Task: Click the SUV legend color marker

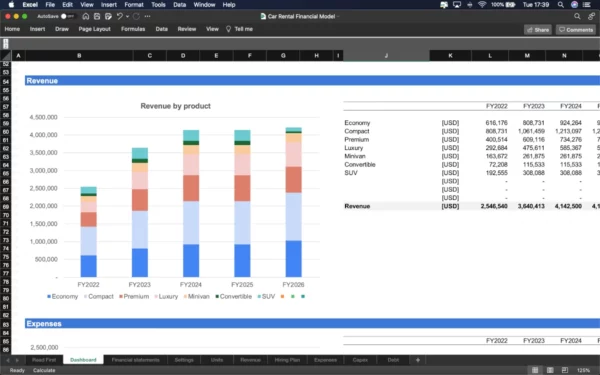Action: (x=259, y=297)
